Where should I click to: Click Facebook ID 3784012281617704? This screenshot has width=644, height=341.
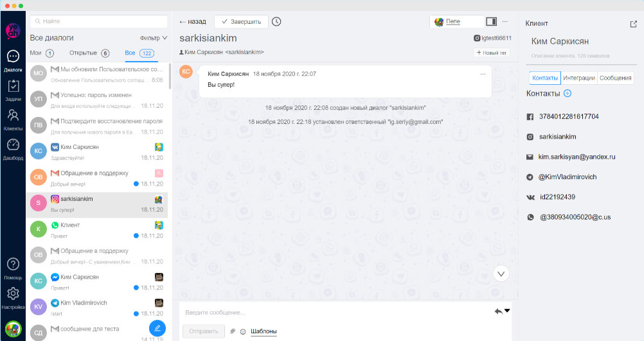click(569, 116)
